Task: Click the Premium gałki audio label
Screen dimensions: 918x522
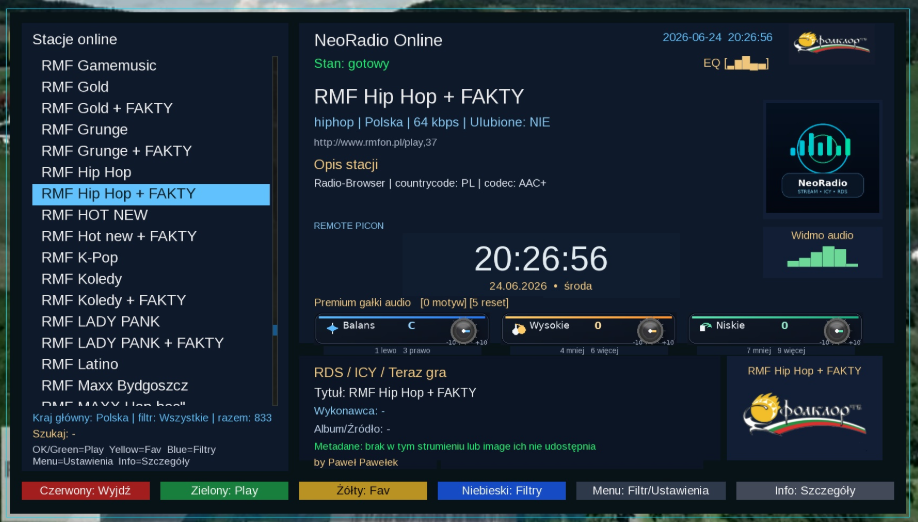Action: click(362, 303)
